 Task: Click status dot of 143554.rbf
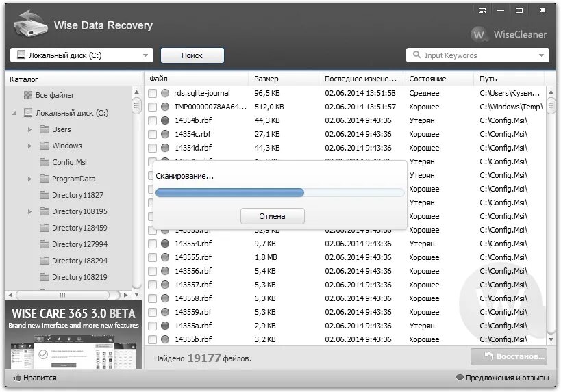[x=165, y=244]
